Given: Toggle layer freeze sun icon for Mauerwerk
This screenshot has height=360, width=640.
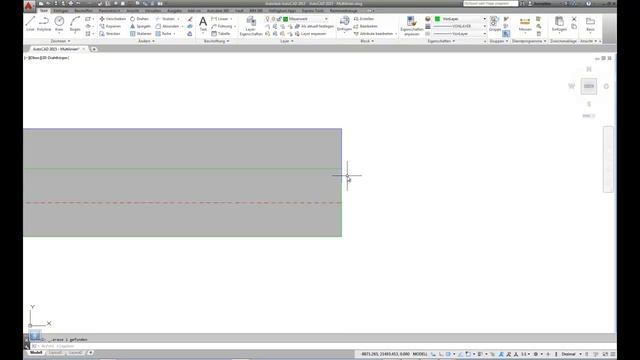Looking at the screenshot, I should [x=273, y=19].
